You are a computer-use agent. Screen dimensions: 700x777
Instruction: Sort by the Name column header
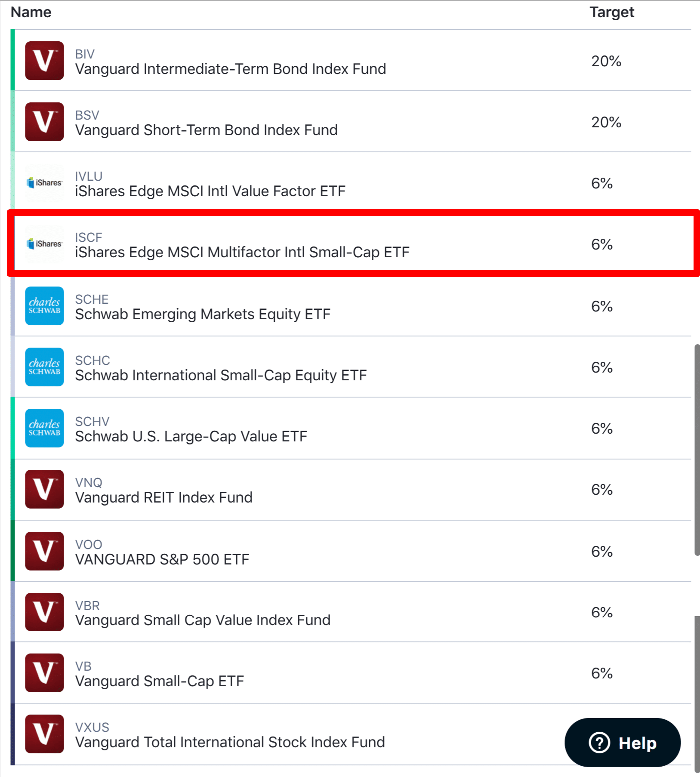(31, 12)
